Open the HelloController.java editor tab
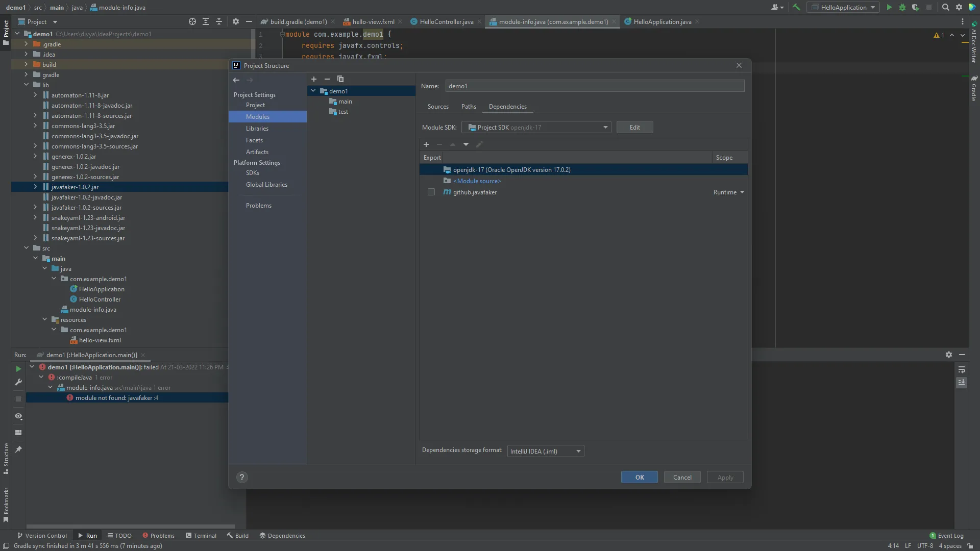This screenshot has width=980, height=551. [x=446, y=21]
